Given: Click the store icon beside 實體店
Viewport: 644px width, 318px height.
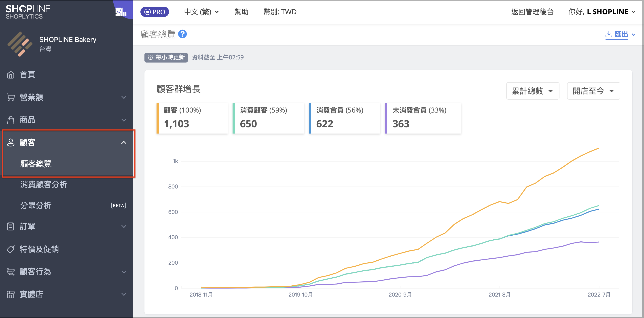Looking at the screenshot, I should [11, 294].
